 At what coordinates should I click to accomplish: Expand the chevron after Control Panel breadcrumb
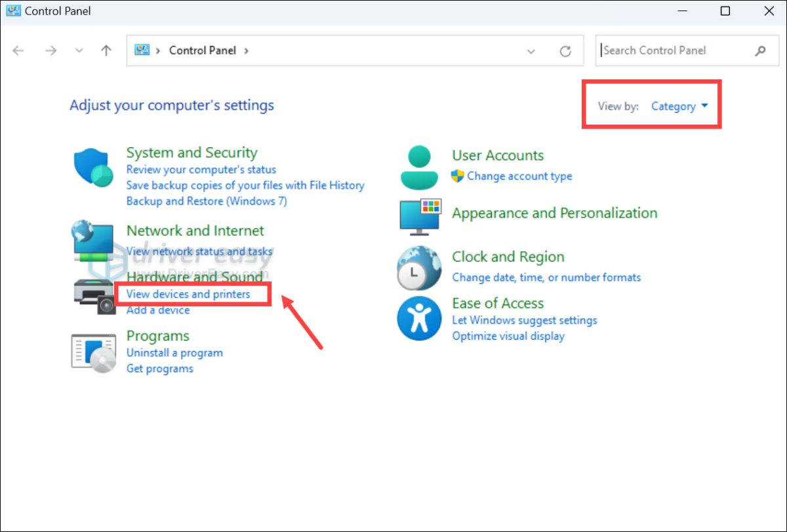tap(247, 51)
